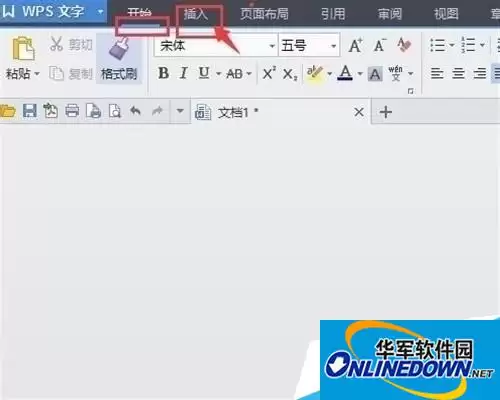The image size is (500, 400).
Task: Toggle Underline formatting
Action: tap(204, 73)
